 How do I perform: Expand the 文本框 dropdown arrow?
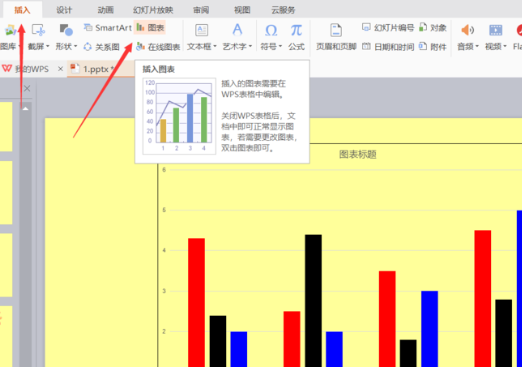click(215, 46)
